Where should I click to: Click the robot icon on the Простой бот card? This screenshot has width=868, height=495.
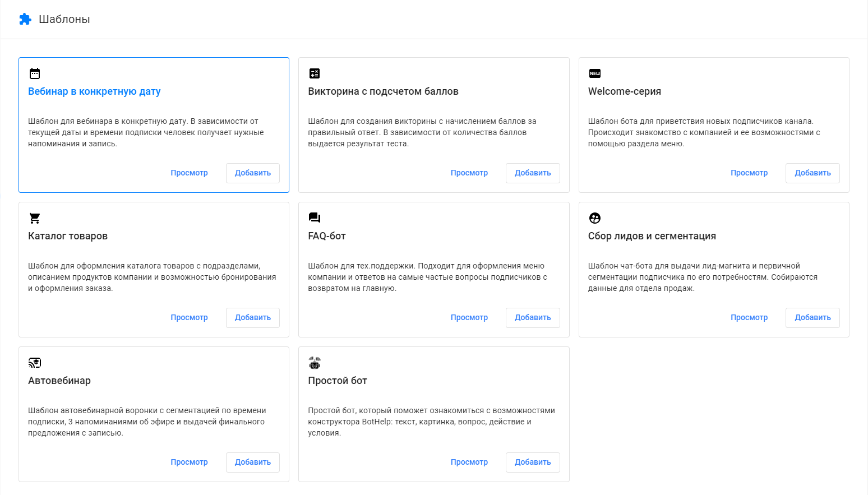315,363
